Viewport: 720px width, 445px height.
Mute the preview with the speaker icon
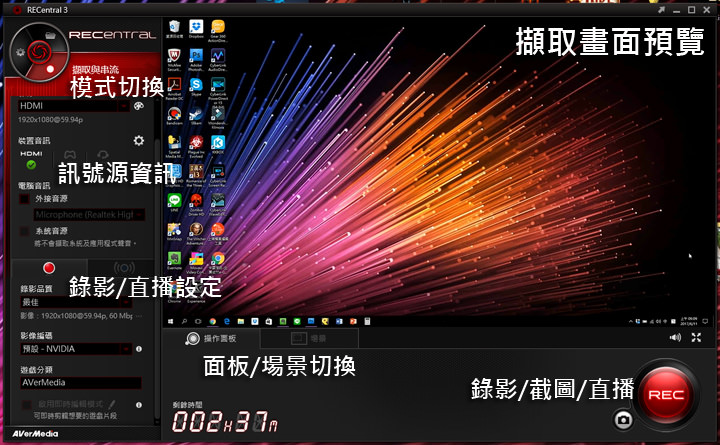pyautogui.click(x=675, y=338)
